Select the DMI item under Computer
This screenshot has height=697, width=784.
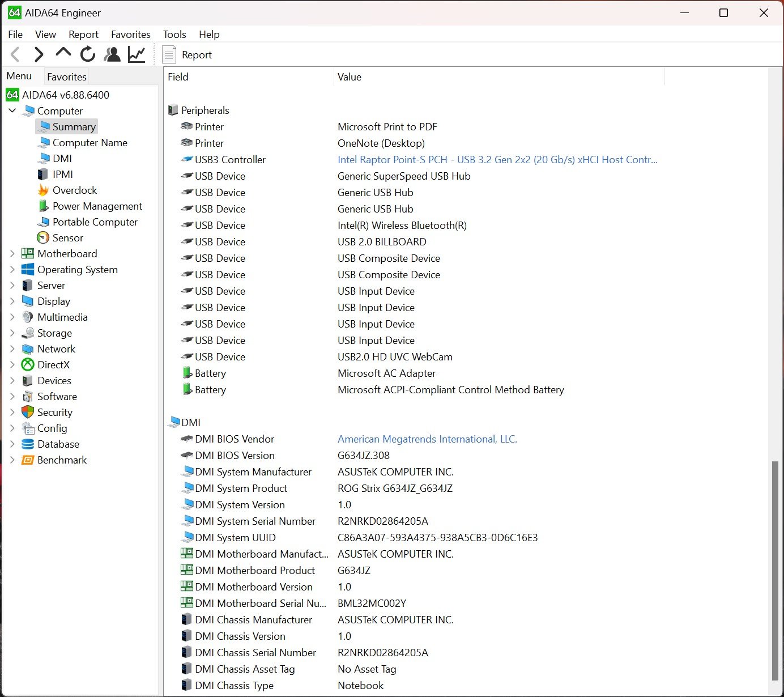[62, 159]
